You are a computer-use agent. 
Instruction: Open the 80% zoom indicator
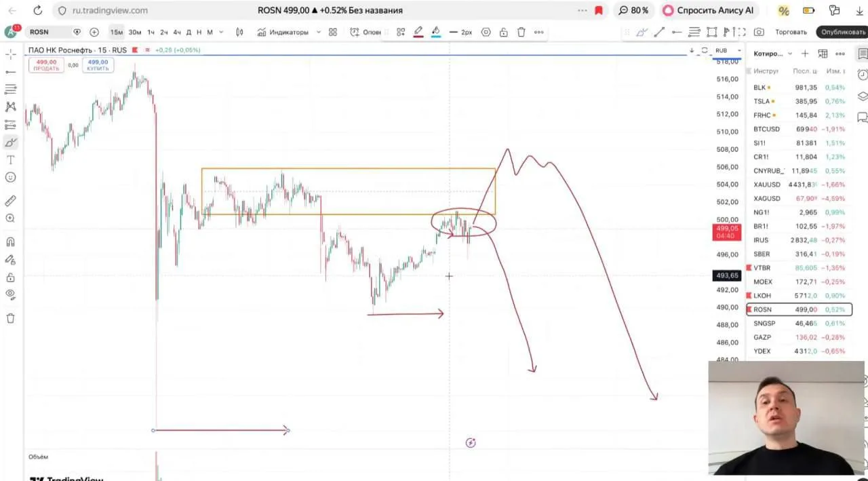(633, 11)
